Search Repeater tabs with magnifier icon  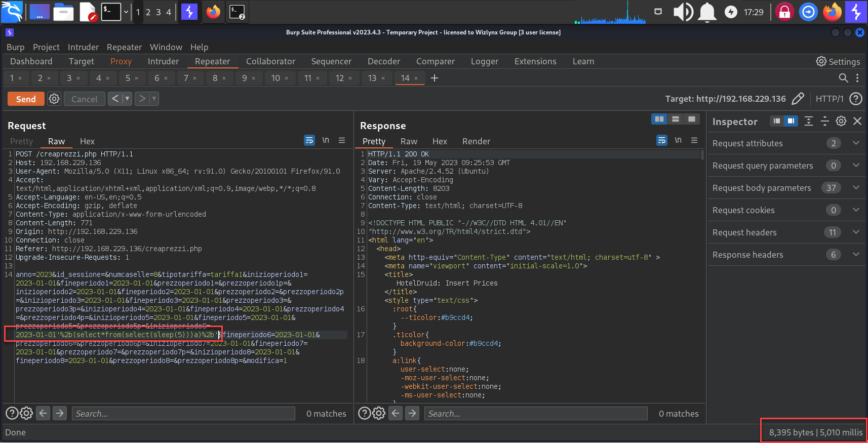pos(843,78)
